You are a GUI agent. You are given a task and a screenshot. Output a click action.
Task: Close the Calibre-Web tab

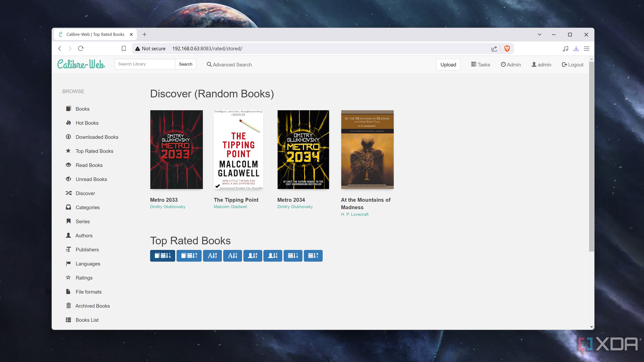coord(131,35)
